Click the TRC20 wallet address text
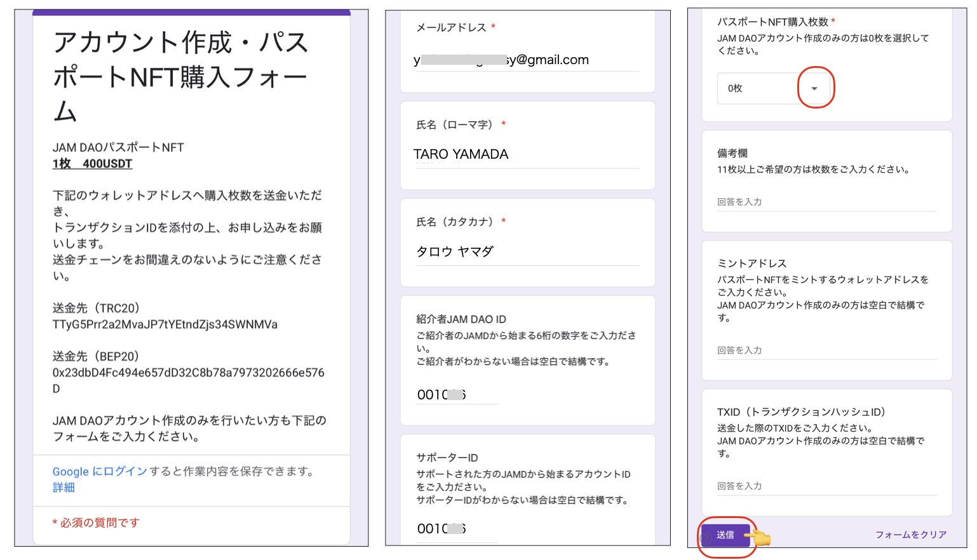 pos(165,324)
